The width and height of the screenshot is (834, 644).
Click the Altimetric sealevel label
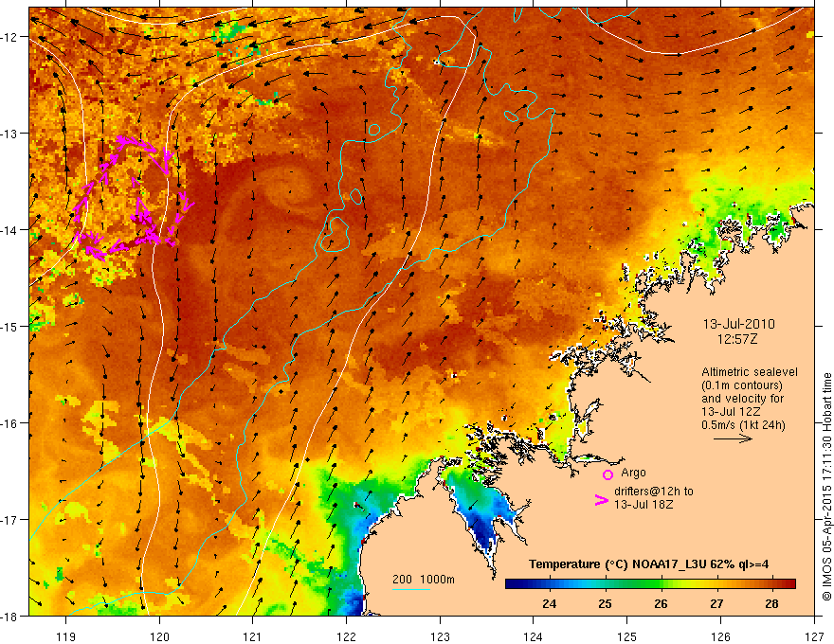[x=750, y=372]
